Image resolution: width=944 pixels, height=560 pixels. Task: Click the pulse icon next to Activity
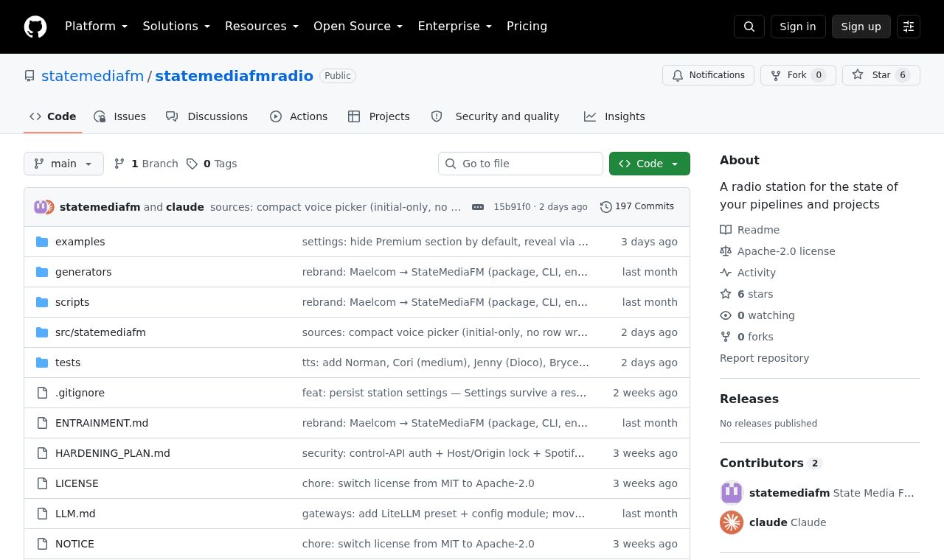click(x=726, y=273)
